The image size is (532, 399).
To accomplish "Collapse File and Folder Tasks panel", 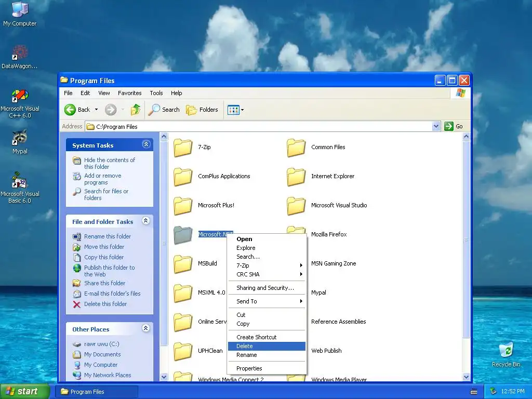I will [146, 220].
